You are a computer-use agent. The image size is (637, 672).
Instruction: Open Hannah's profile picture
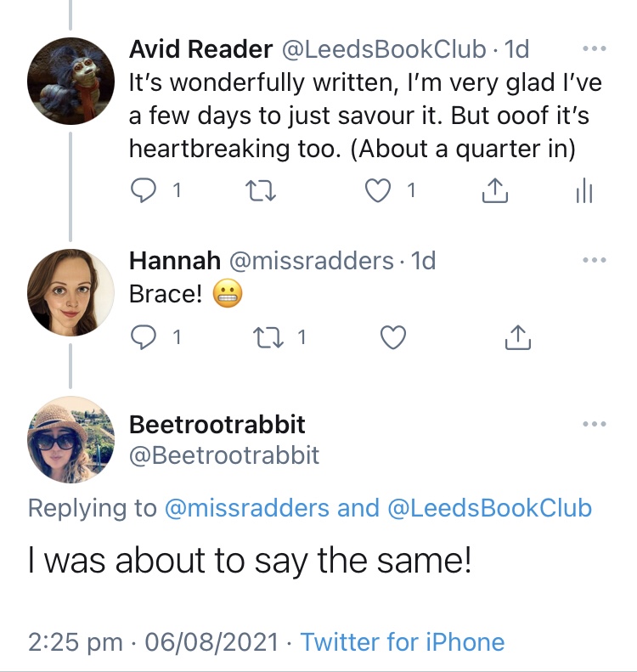tap(70, 291)
